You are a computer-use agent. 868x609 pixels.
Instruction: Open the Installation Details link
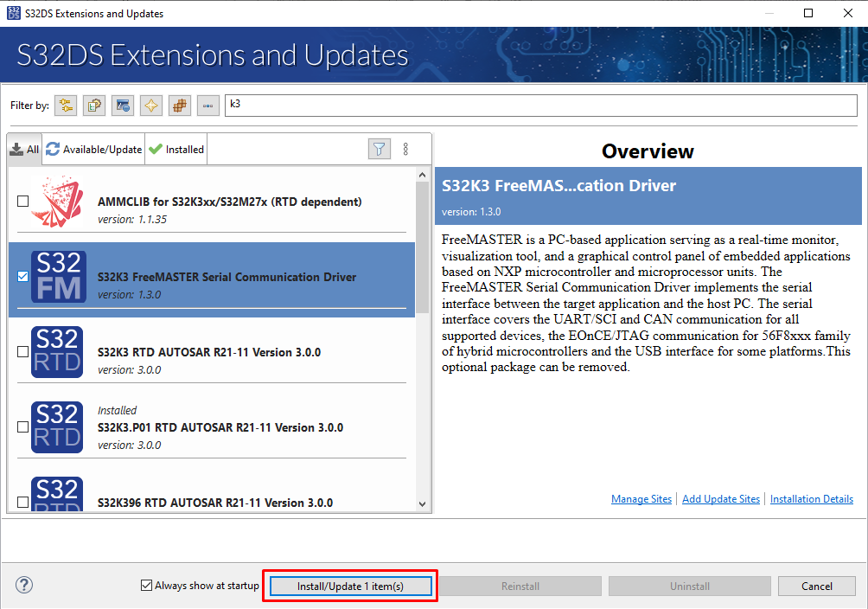coord(811,499)
